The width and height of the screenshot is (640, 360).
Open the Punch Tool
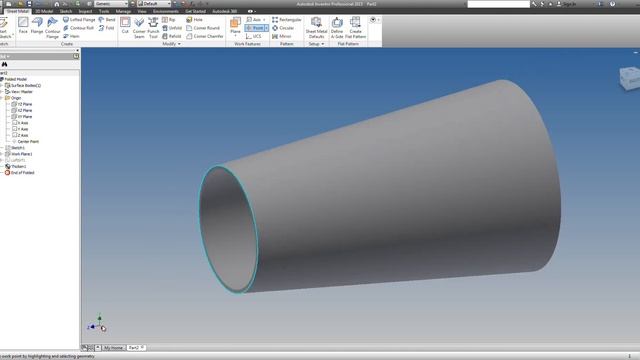[x=153, y=28]
